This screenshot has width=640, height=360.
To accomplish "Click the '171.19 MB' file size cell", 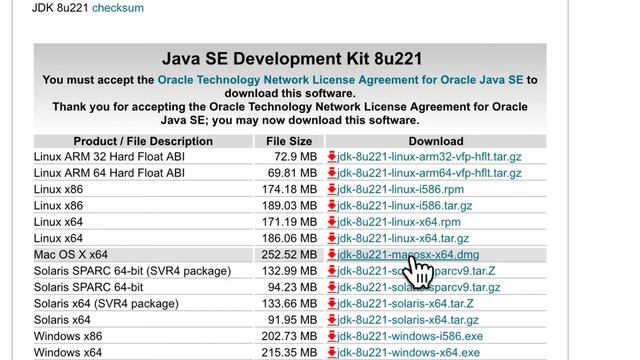I will (289, 222).
